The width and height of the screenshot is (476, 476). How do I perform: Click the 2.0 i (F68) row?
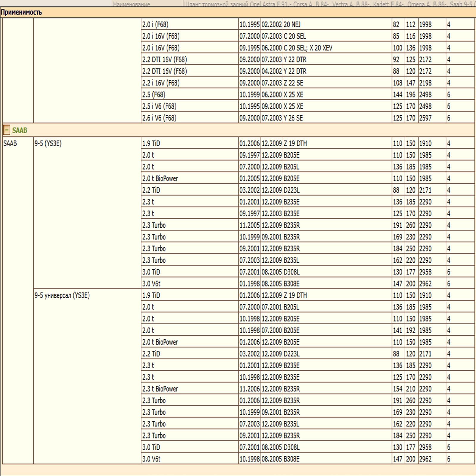(x=155, y=24)
